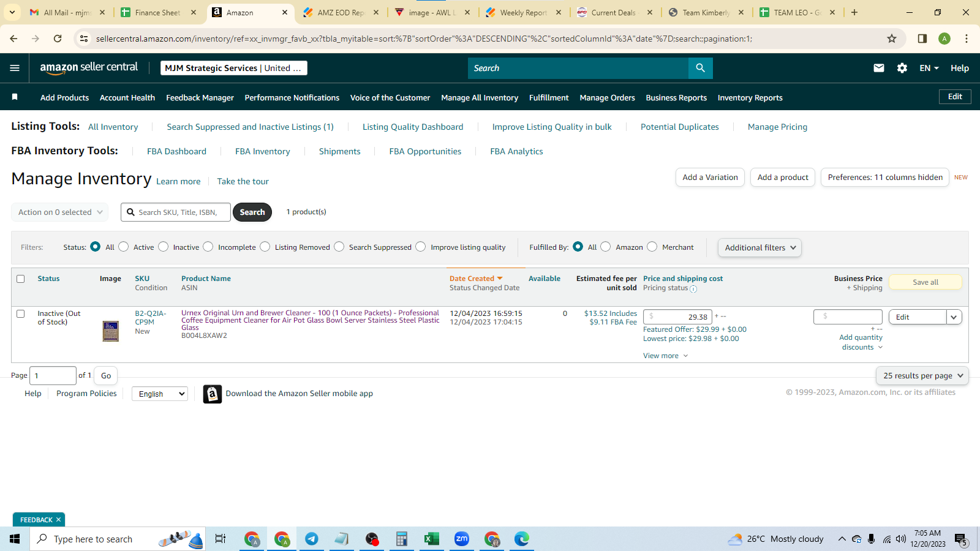Viewport: 980px width, 551px height.
Task: Open Calculator from the taskbar
Action: pos(402,539)
